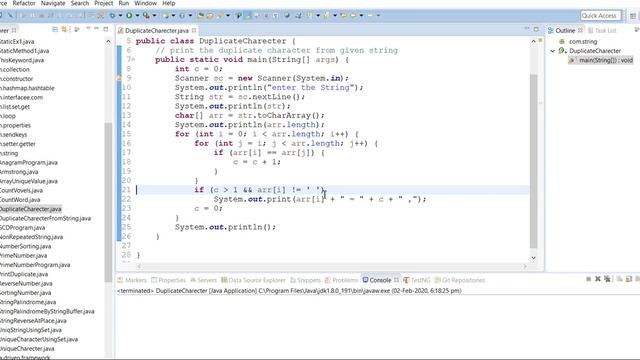This screenshot has width=640, height=360.
Task: Select DuplicateCharecter.java in Package Explorer
Action: click(x=31, y=209)
